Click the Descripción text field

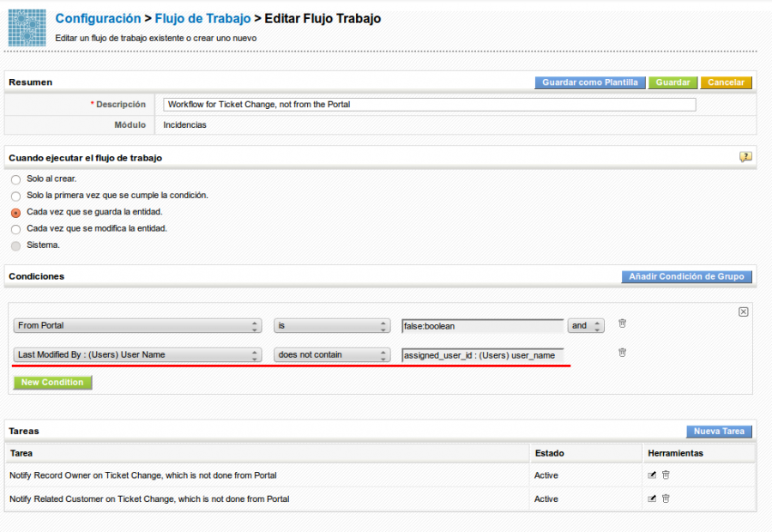click(x=429, y=105)
